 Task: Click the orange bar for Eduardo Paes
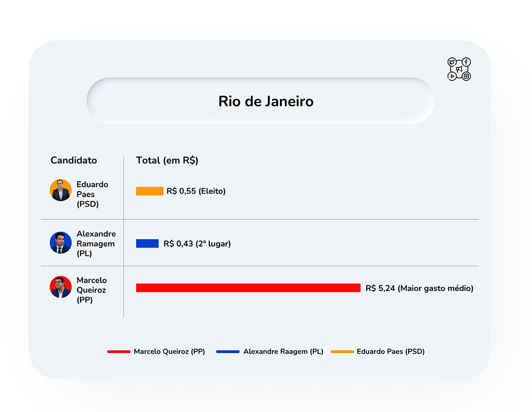click(x=150, y=191)
